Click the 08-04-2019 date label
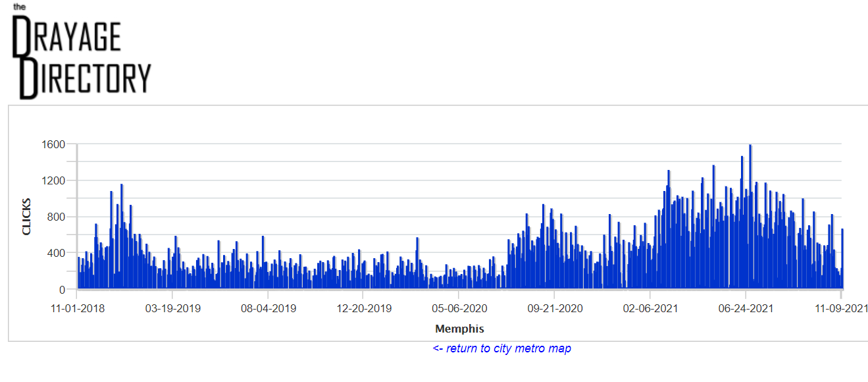 [268, 308]
